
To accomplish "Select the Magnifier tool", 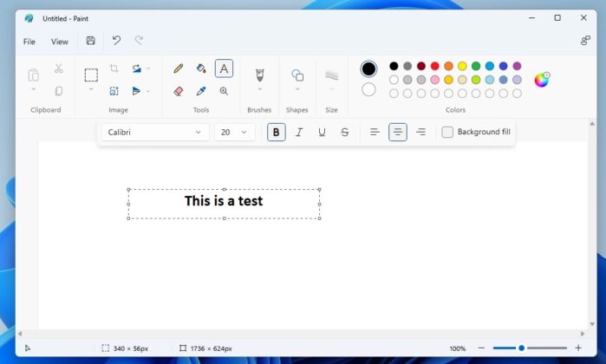I will [x=224, y=91].
